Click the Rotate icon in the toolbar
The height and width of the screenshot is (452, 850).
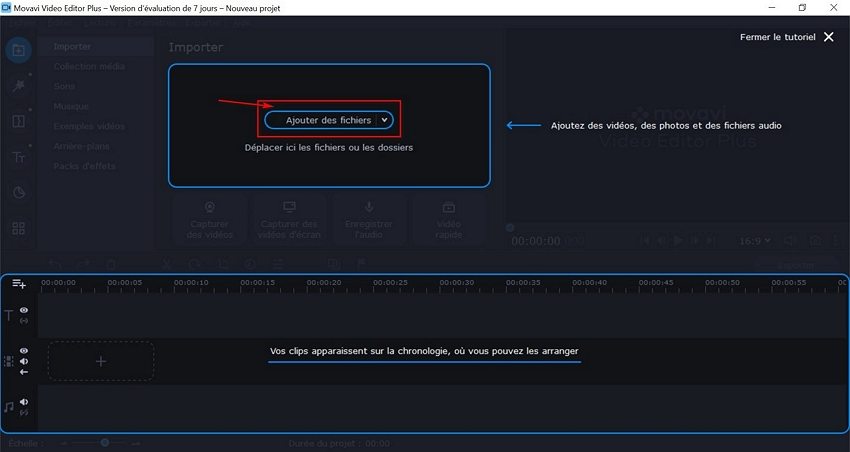pyautogui.click(x=194, y=264)
